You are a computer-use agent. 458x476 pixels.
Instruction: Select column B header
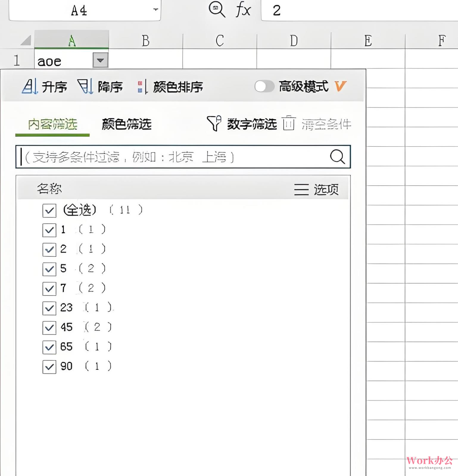click(146, 40)
